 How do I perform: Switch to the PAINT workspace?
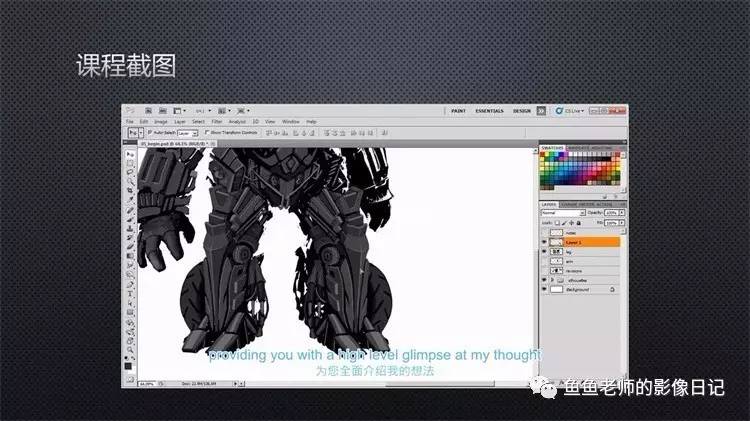(458, 111)
